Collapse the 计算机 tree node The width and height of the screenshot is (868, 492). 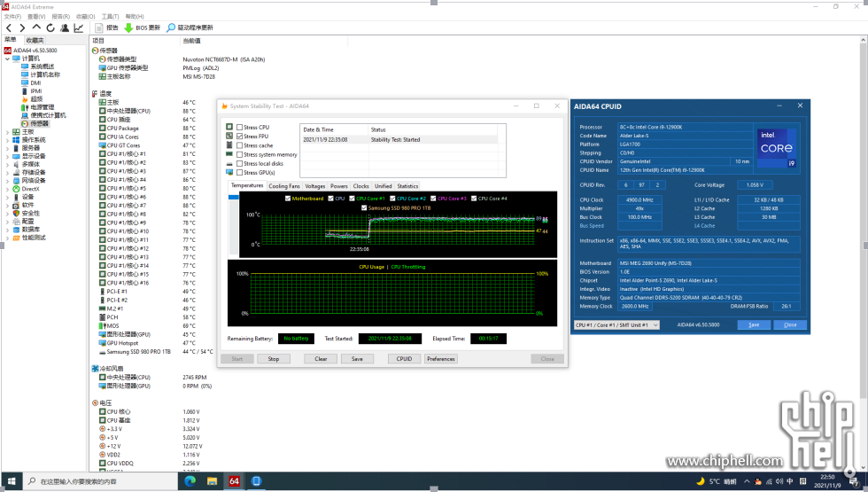point(7,59)
